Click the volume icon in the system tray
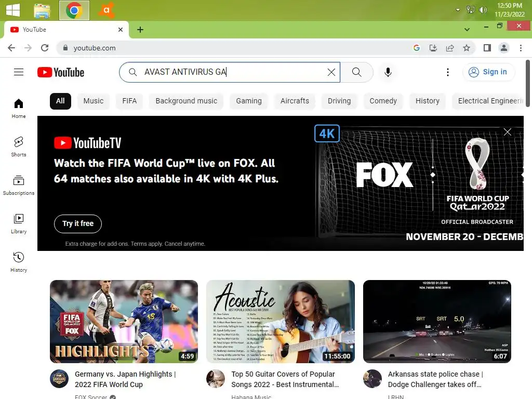The height and width of the screenshot is (399, 532). (x=483, y=10)
